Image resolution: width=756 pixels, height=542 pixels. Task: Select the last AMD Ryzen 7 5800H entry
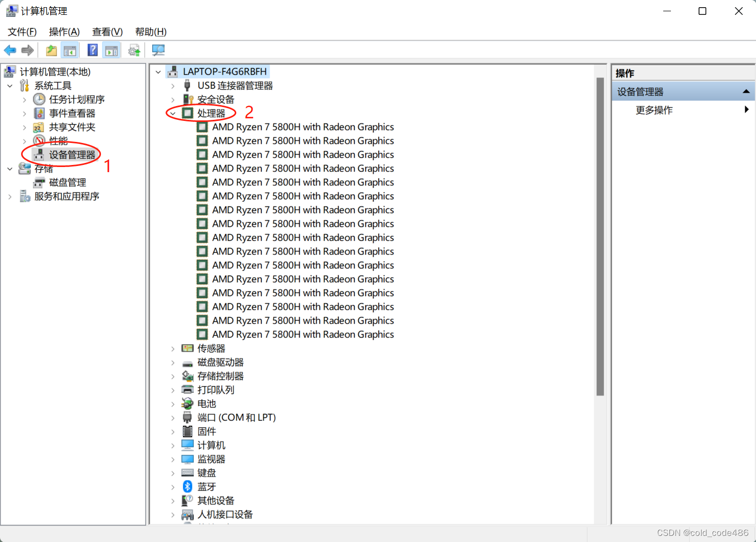303,334
